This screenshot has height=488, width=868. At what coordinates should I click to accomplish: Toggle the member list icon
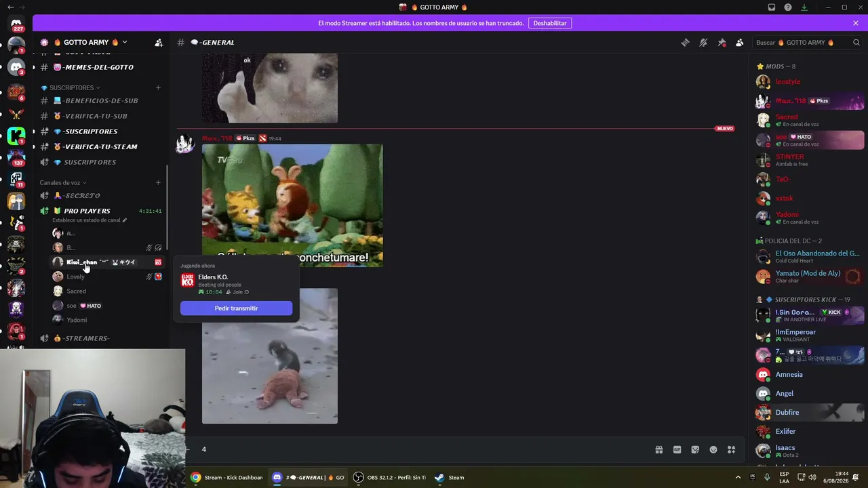tap(739, 43)
